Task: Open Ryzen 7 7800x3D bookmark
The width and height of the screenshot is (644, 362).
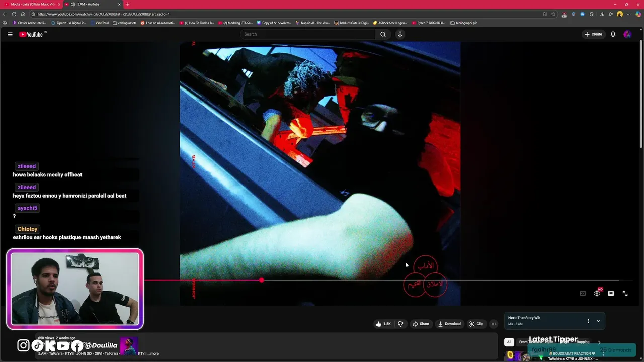Action: coord(429,23)
